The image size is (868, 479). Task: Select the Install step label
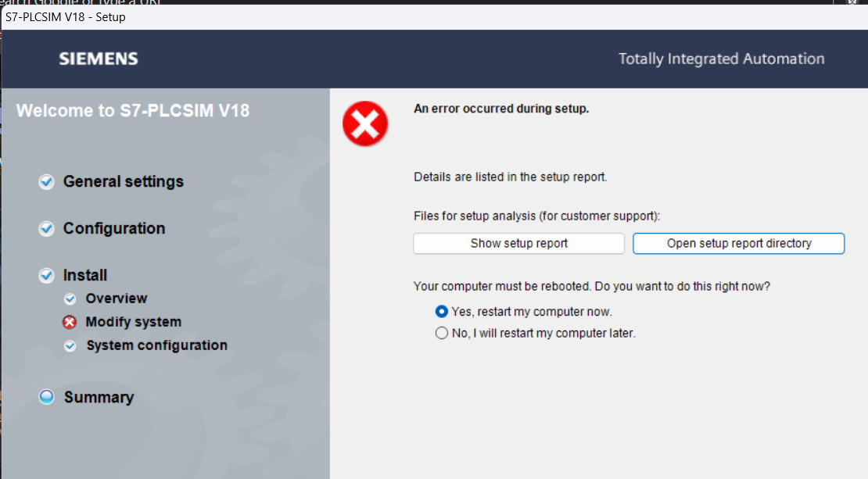click(84, 275)
